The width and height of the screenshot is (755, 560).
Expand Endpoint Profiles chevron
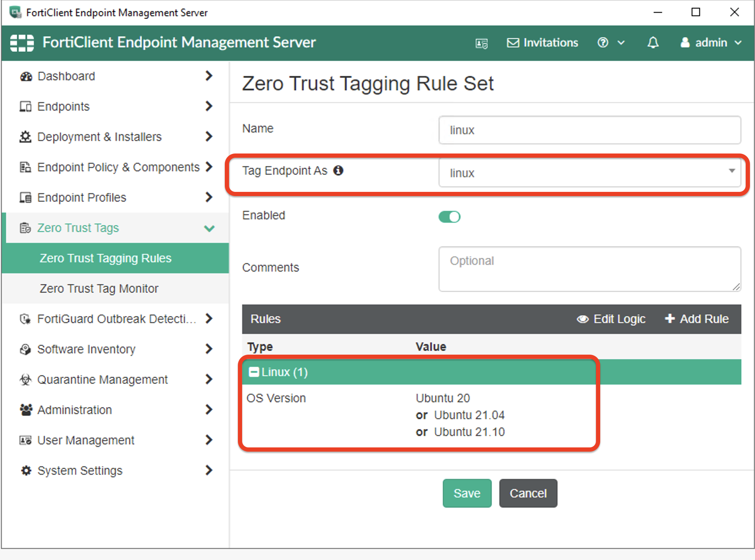(x=209, y=197)
